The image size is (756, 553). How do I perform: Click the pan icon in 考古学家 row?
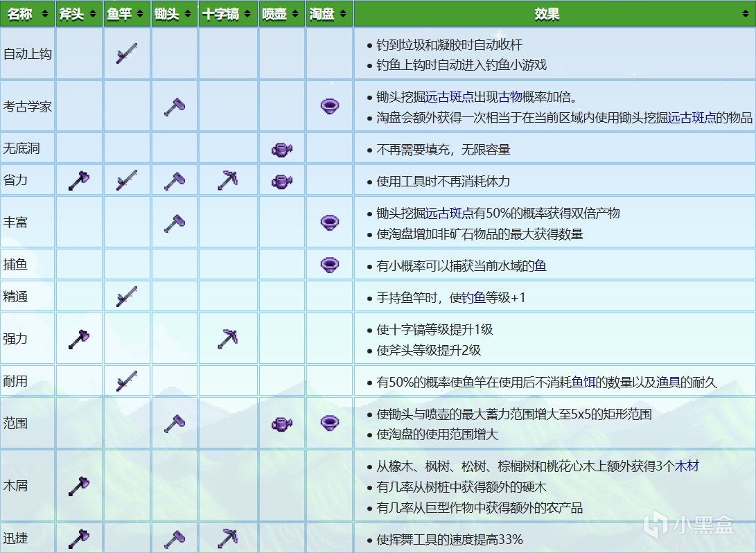point(330,107)
